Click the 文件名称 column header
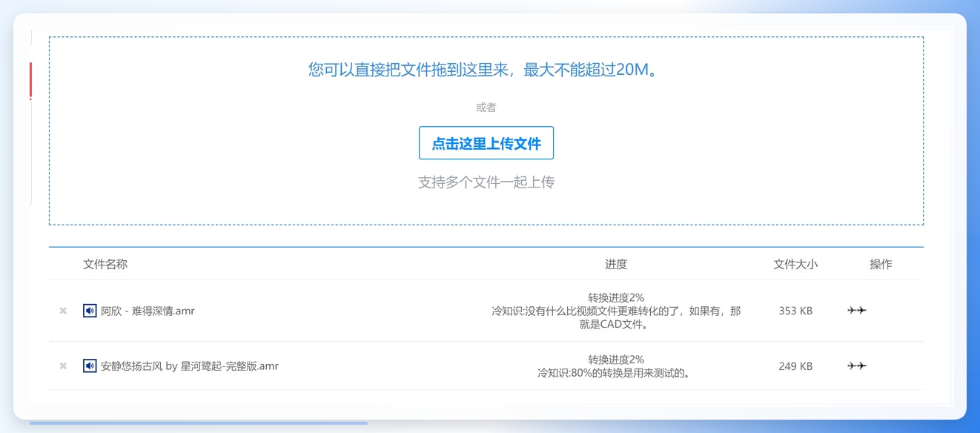Screen dimensions: 980x433 point(105,264)
